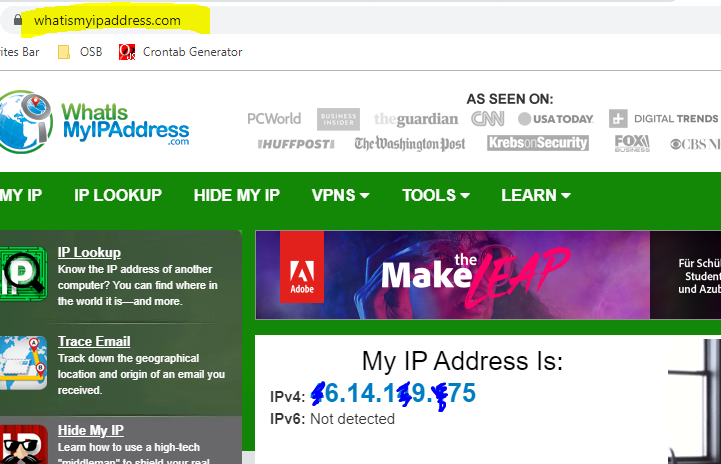Click the Crontab Generator favicon

pos(127,52)
